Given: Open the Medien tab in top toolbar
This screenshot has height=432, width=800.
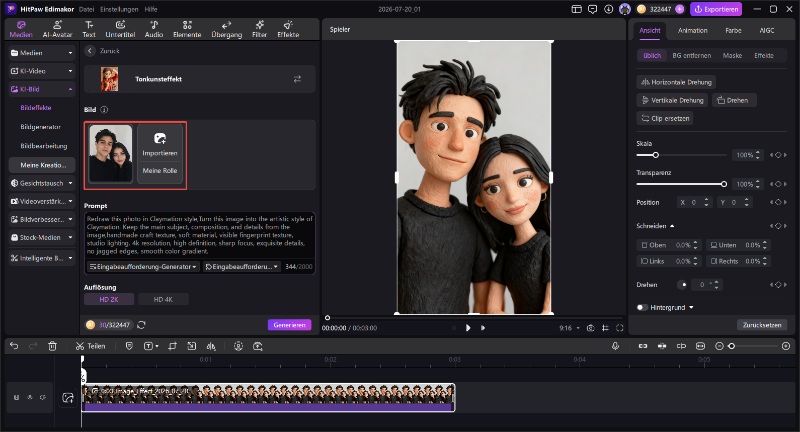Looking at the screenshot, I should pos(21,30).
